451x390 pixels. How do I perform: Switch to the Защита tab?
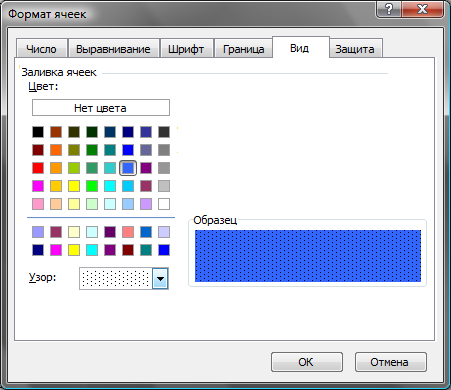(x=355, y=49)
